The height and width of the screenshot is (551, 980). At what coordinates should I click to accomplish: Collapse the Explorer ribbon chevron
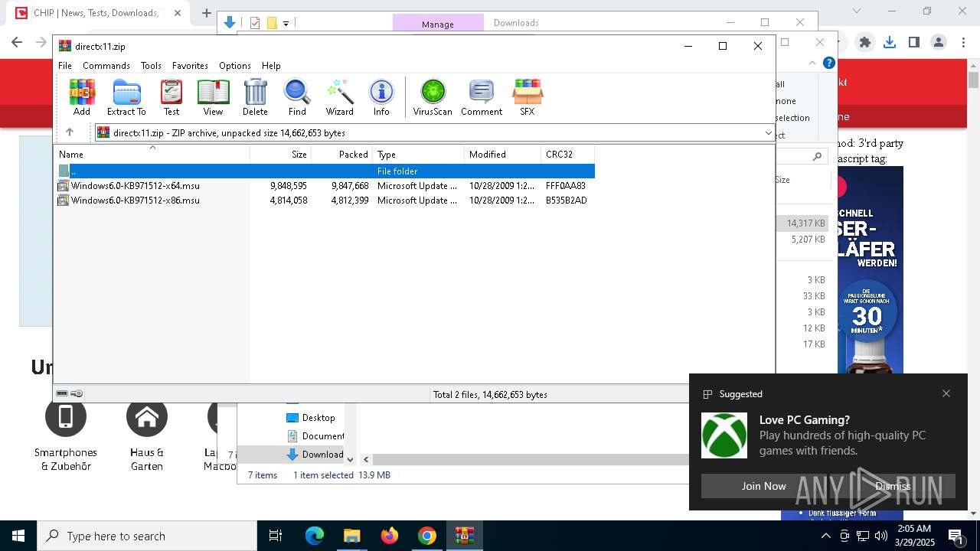coord(812,63)
